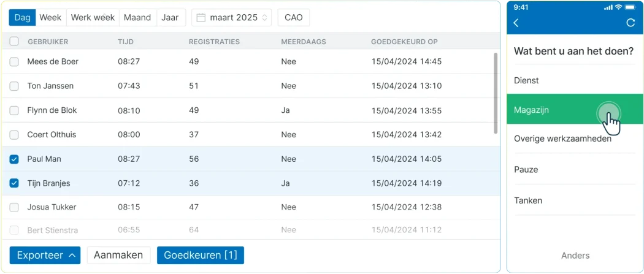
Task: Expand the Exporteer dropdown button
Action: (45, 255)
